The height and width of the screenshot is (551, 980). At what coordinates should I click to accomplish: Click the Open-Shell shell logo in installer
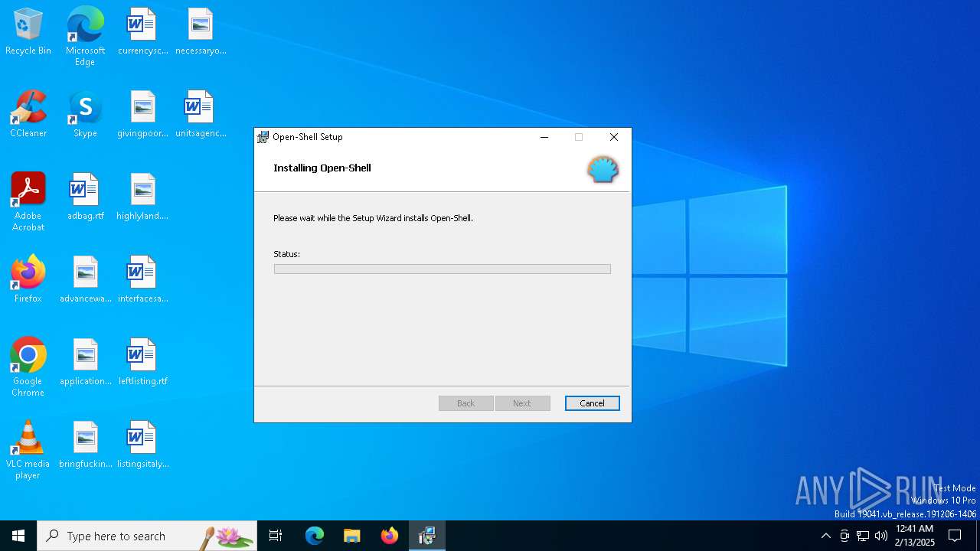click(603, 169)
